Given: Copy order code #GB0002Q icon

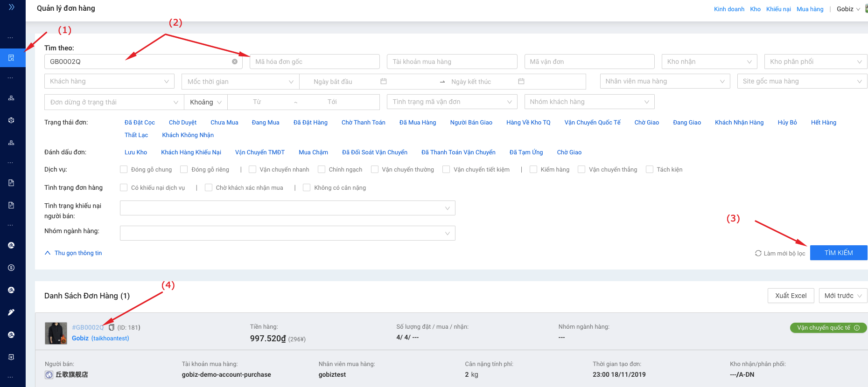Looking at the screenshot, I should tap(112, 327).
